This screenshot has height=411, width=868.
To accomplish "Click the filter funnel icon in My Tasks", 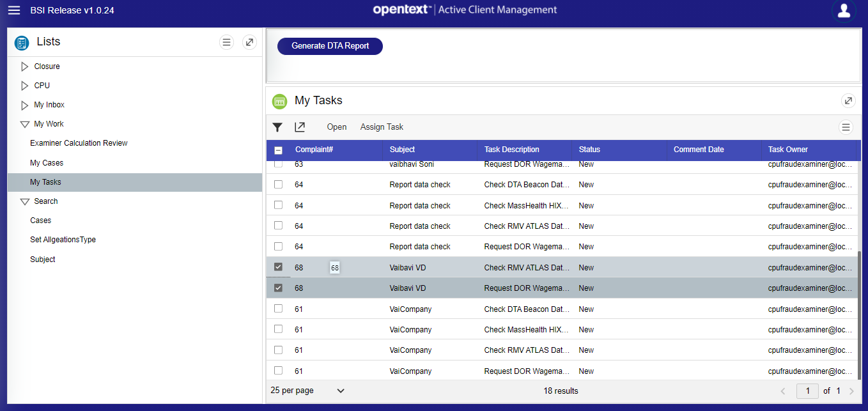I will [277, 127].
